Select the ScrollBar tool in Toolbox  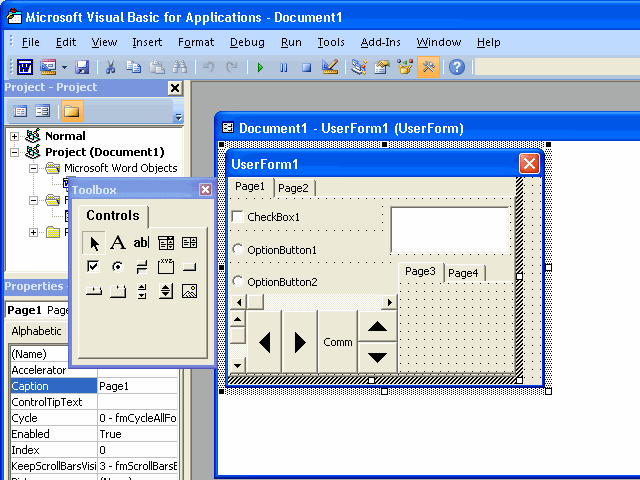(142, 291)
